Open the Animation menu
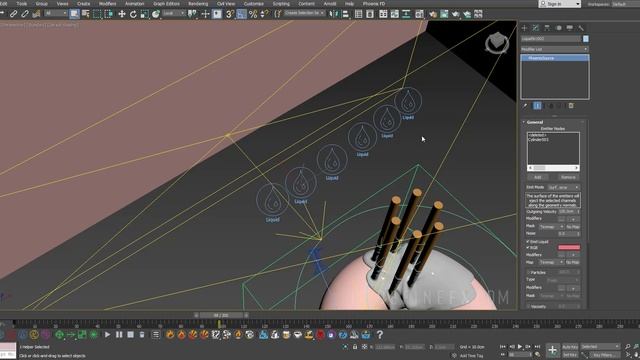The height and width of the screenshot is (360, 640). [x=134, y=3]
